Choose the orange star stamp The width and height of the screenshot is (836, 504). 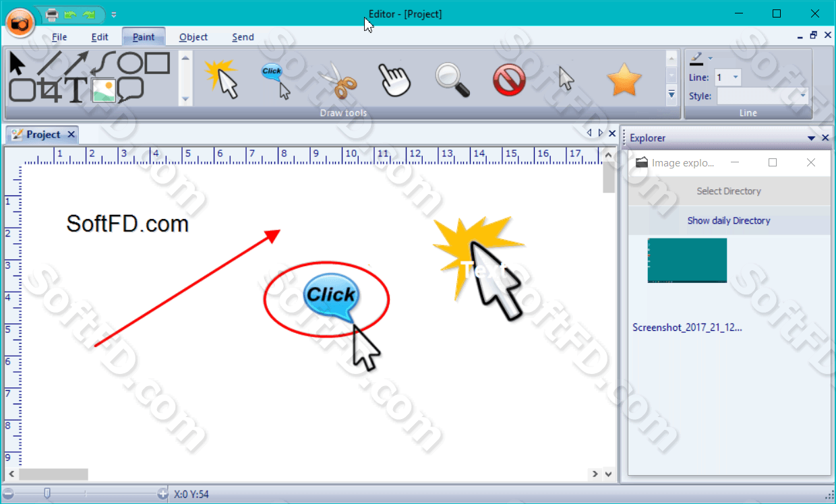(624, 80)
